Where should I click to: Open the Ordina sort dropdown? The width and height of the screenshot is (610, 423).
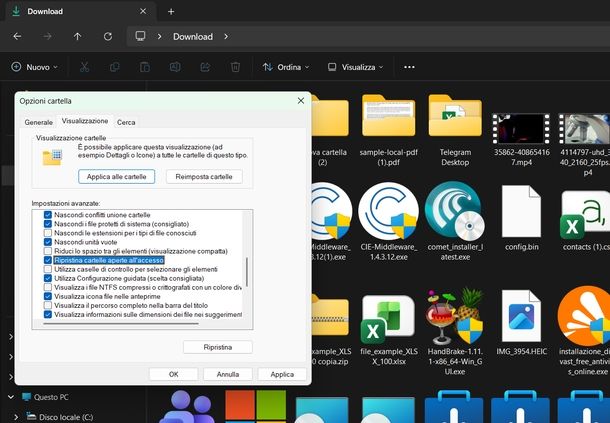[x=286, y=67]
